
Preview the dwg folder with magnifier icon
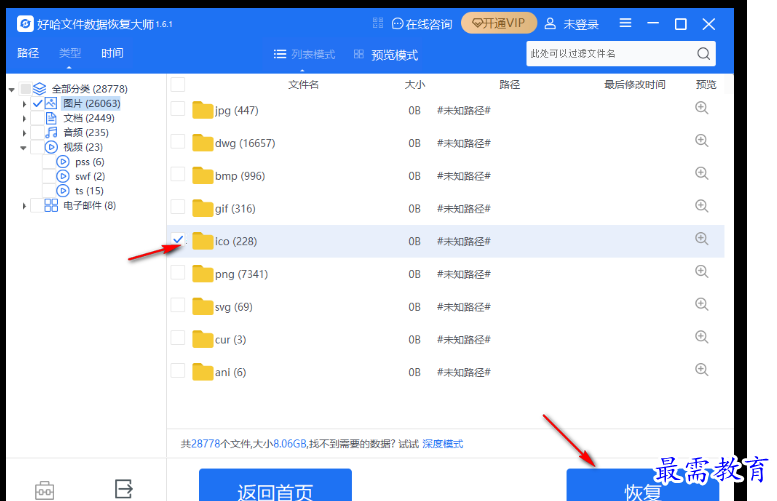tap(702, 141)
